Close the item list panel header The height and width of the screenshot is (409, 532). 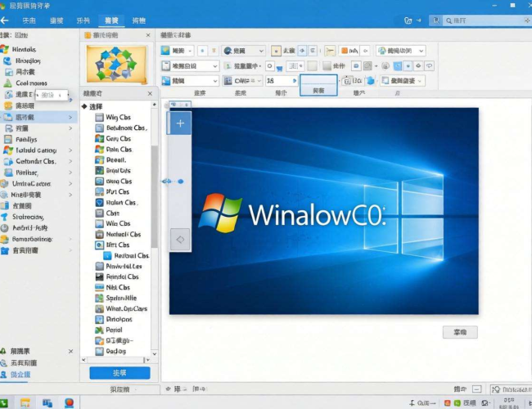(x=150, y=93)
